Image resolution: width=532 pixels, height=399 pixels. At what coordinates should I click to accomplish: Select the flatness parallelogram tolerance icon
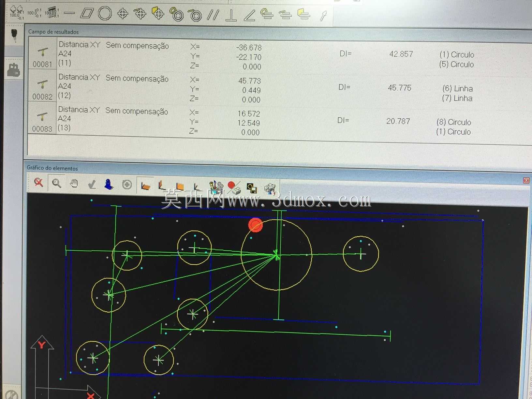(x=86, y=13)
